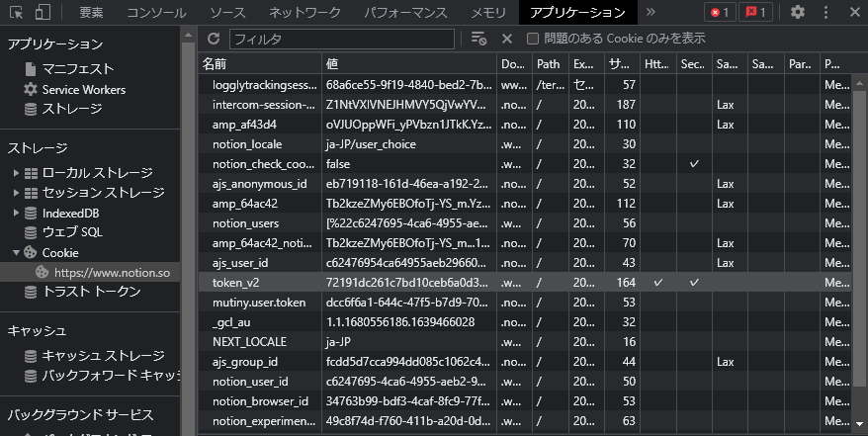
Task: Open トラスト トークン in the sidebar
Action: (91, 292)
